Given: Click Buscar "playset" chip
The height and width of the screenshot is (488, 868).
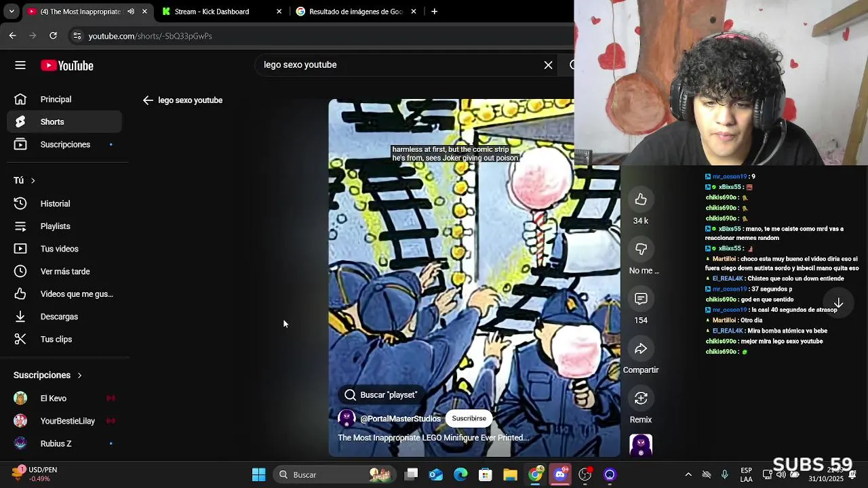Looking at the screenshot, I should pyautogui.click(x=382, y=395).
